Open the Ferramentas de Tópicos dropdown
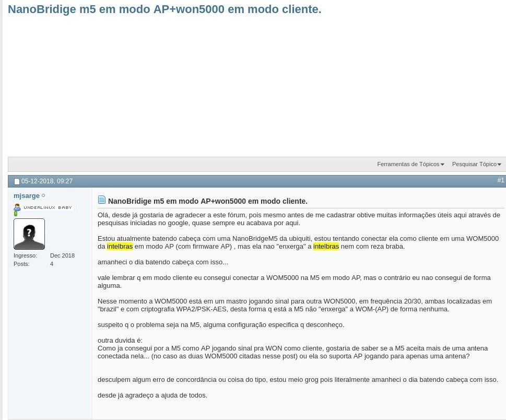 [x=410, y=164]
